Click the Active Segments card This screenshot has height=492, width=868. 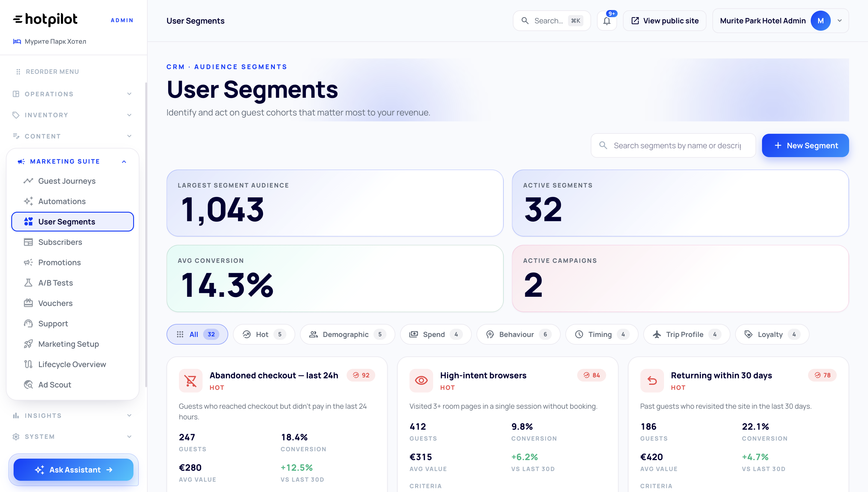(x=680, y=203)
